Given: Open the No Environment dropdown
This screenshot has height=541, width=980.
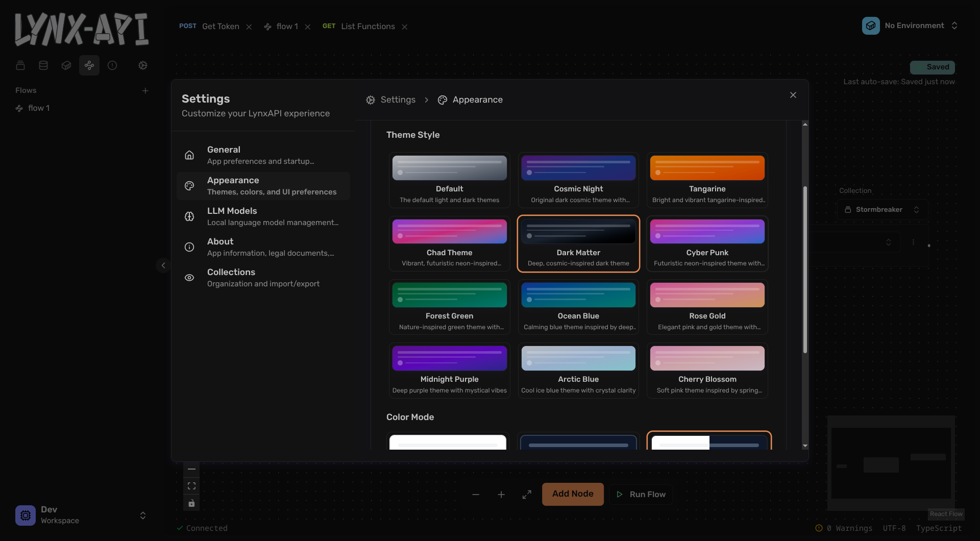Looking at the screenshot, I should 910,26.
